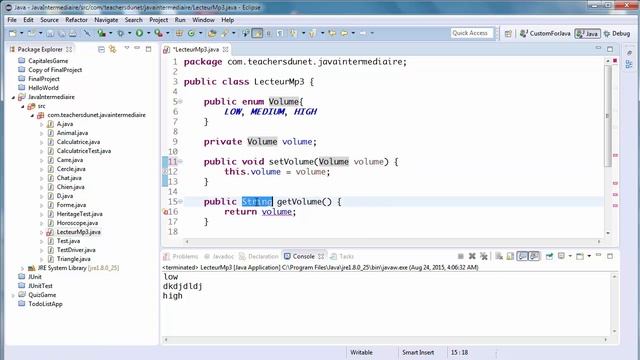Open the Window menu

coord(203,20)
